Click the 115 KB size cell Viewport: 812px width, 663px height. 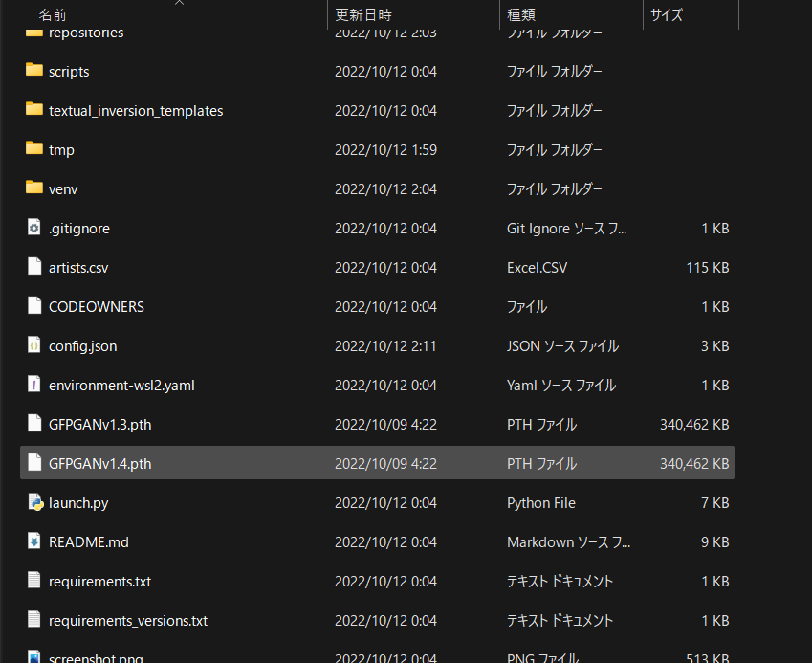click(708, 268)
